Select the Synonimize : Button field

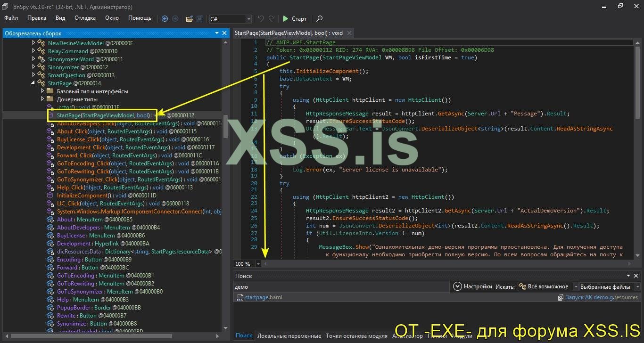coord(97,323)
